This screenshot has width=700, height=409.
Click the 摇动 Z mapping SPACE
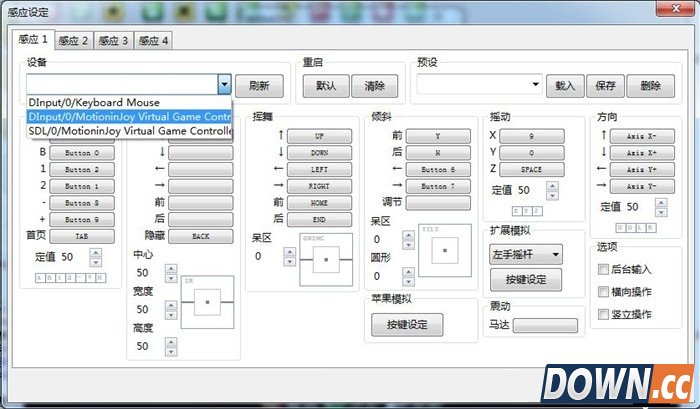pyautogui.click(x=532, y=170)
